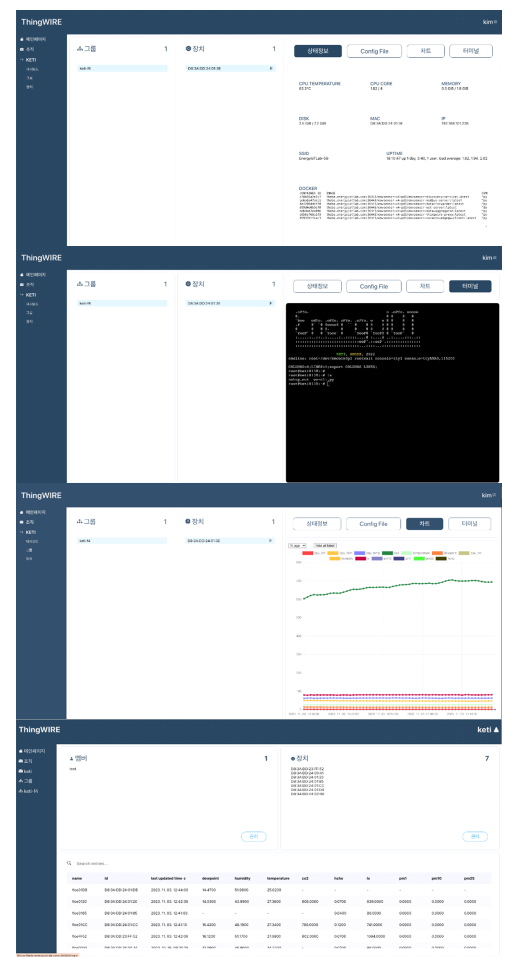Click the device row arrow in chart view
This screenshot has width=528, height=964.
pyautogui.click(x=271, y=541)
